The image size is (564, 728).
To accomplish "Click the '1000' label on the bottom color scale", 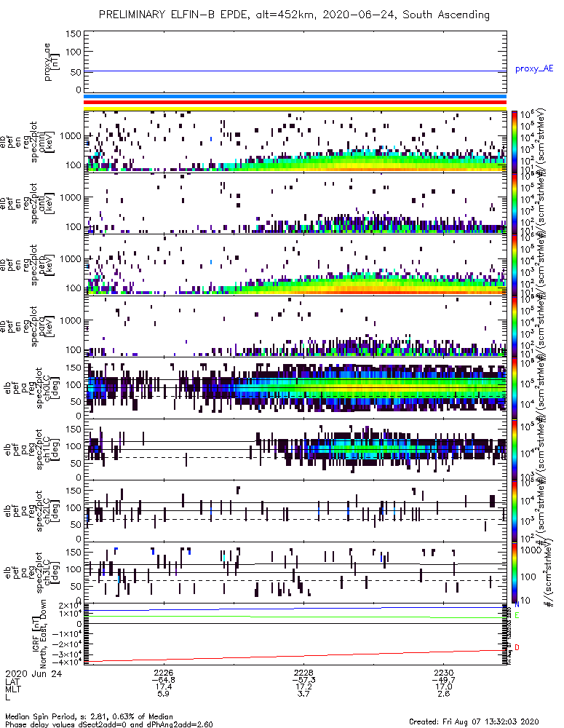I will coord(531,550).
